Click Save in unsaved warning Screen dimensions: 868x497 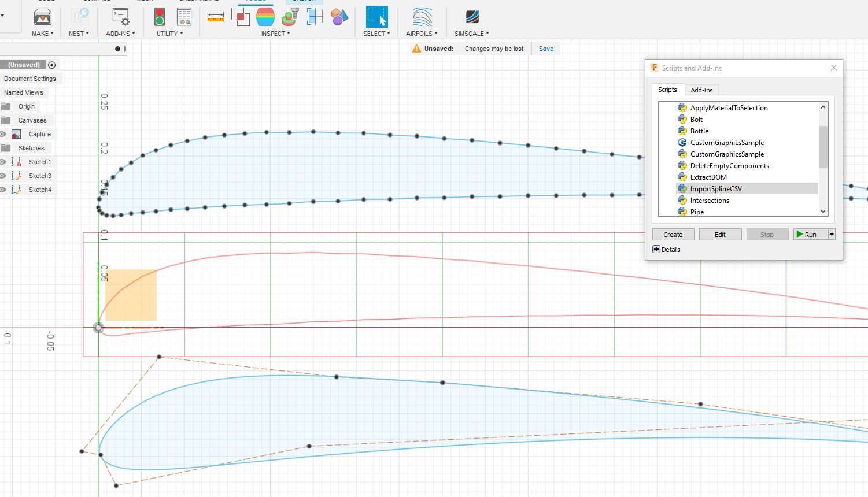[x=546, y=49]
